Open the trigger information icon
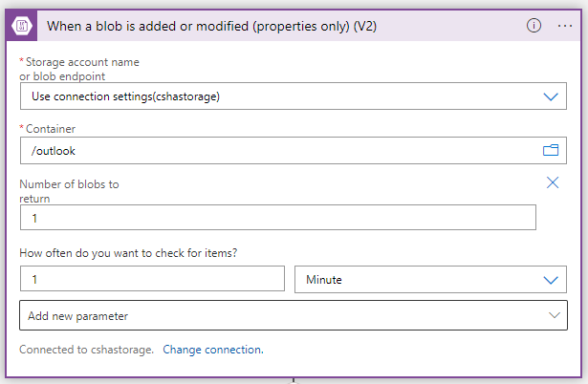 [535, 26]
